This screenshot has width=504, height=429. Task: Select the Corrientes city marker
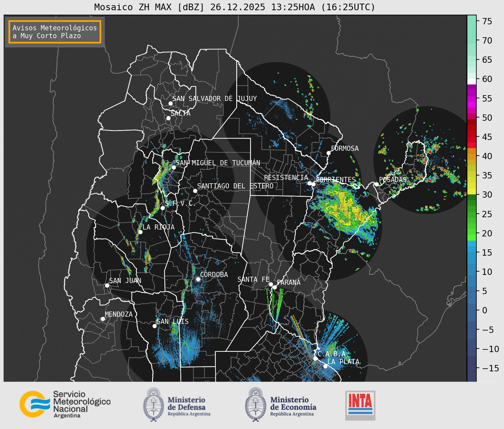[x=313, y=184]
